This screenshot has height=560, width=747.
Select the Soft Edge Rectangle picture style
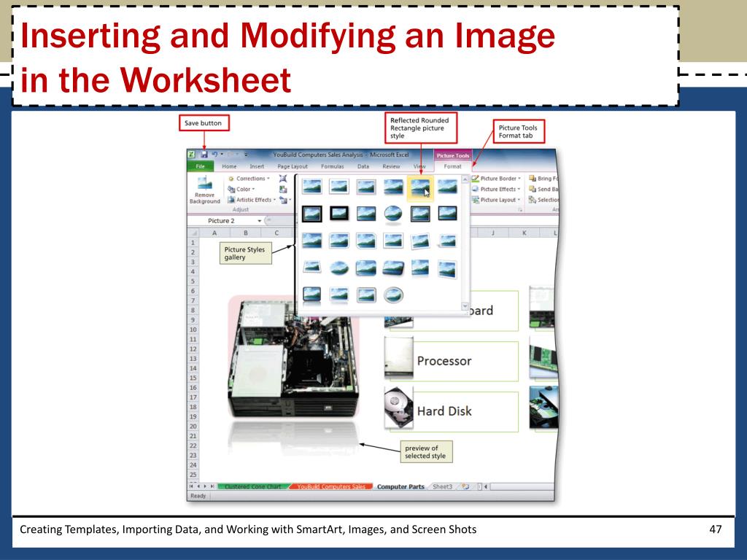click(x=447, y=187)
